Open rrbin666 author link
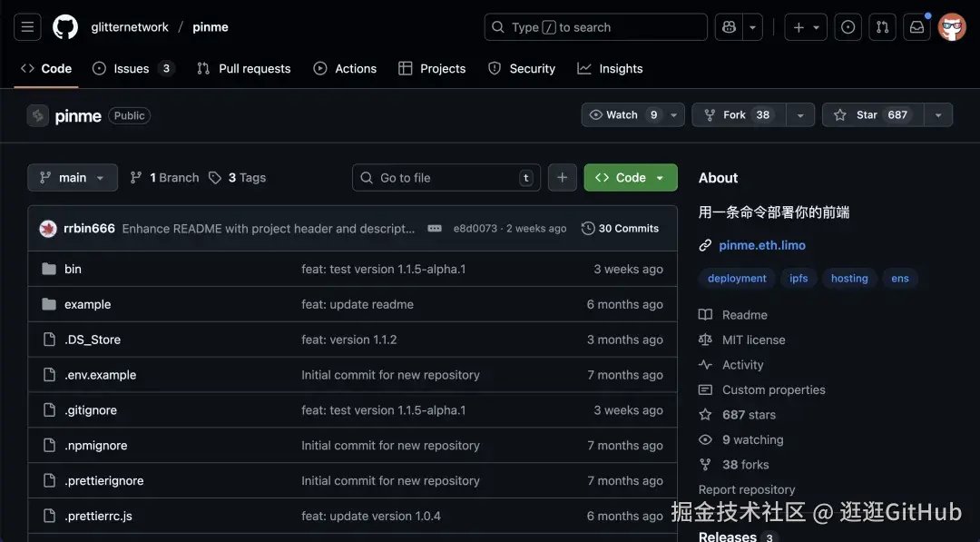Screen dimensions: 980x542 tap(89, 229)
